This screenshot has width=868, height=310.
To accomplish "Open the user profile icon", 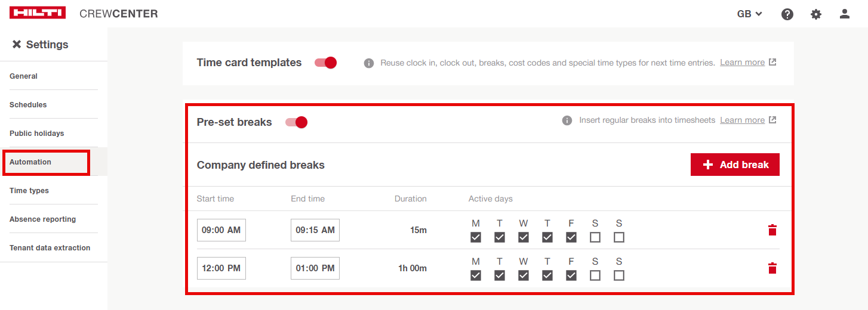I will pyautogui.click(x=845, y=14).
